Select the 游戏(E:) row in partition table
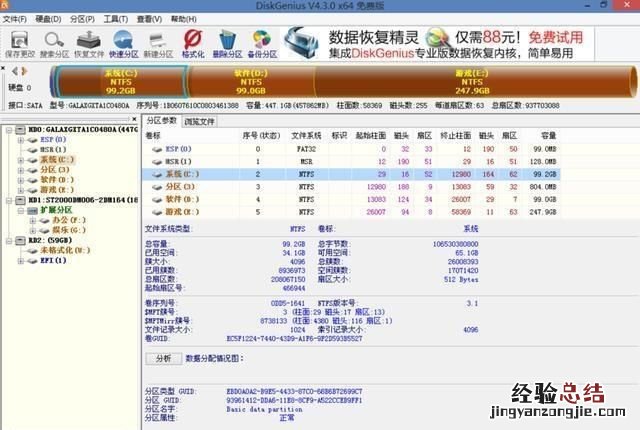 pyautogui.click(x=351, y=213)
